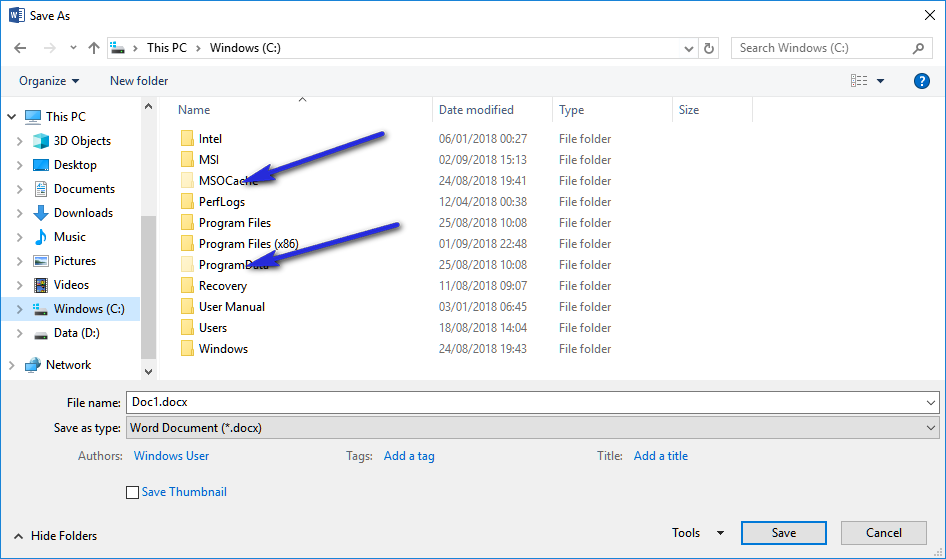
Task: Expand the address bar history dropdown
Action: pyautogui.click(x=688, y=48)
